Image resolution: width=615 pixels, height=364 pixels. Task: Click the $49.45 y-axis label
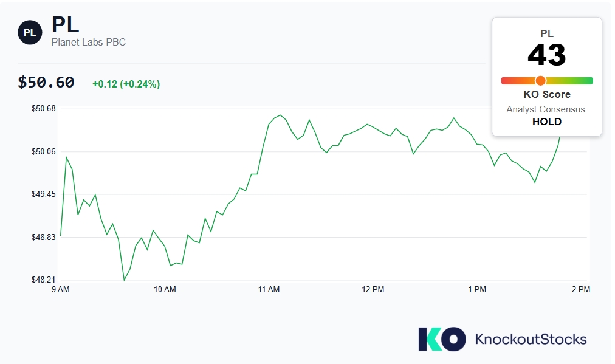44,194
